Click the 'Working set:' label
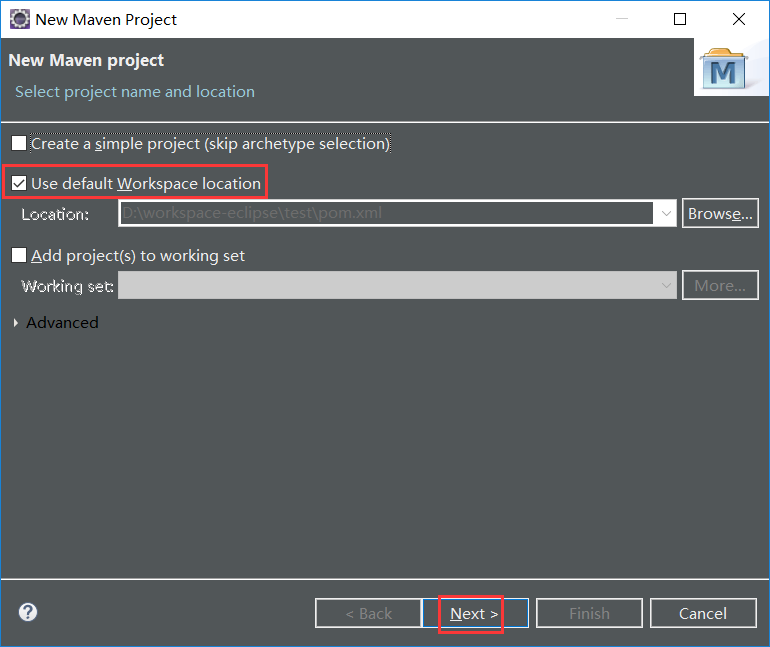The image size is (770, 647). [67, 286]
